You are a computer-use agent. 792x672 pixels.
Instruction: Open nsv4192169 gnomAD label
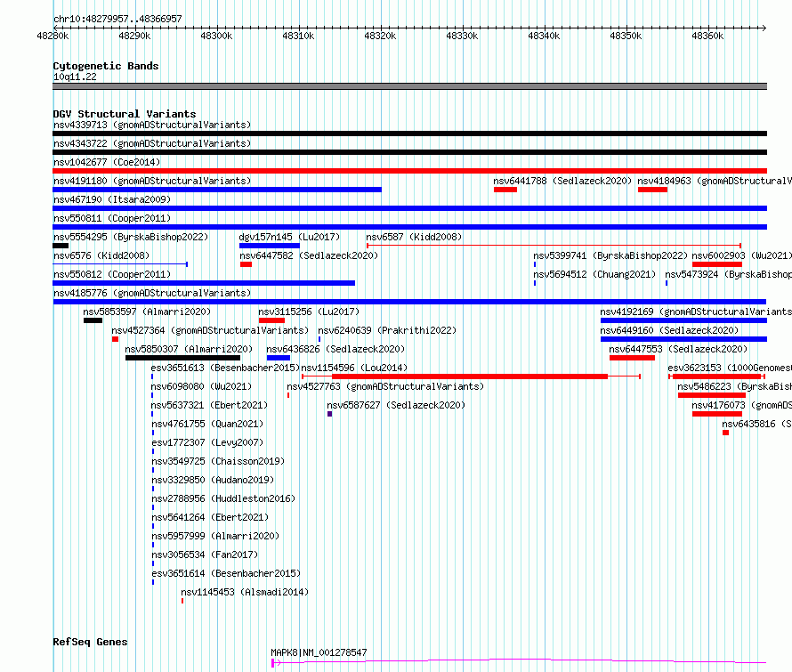(x=696, y=312)
